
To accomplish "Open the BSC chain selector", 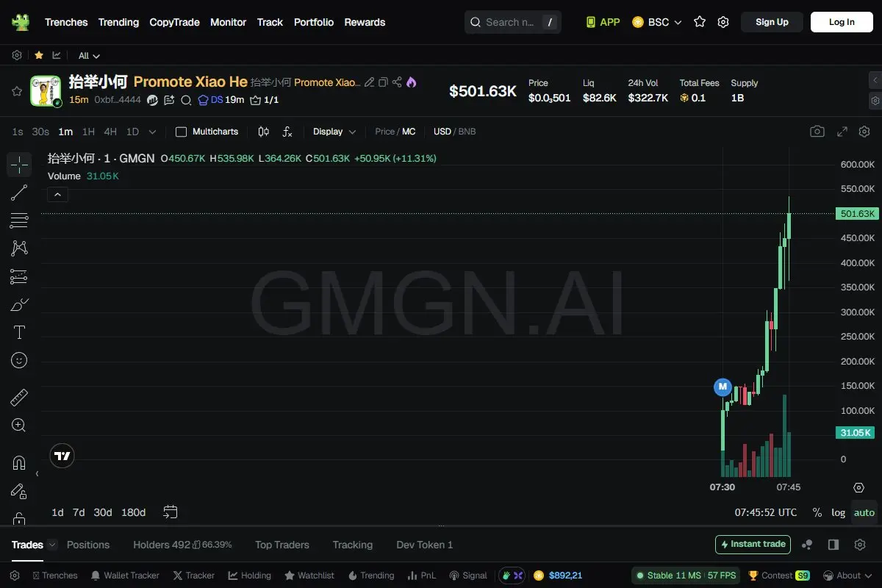I will [657, 22].
